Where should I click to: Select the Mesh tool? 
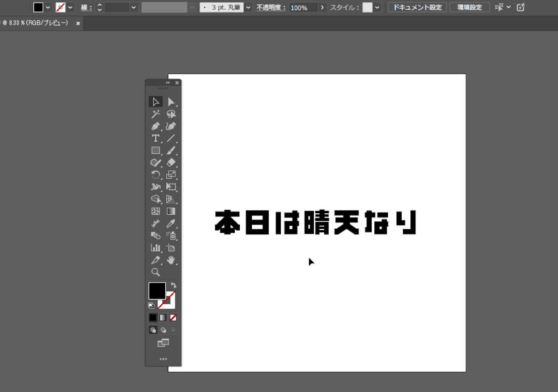coord(155,211)
